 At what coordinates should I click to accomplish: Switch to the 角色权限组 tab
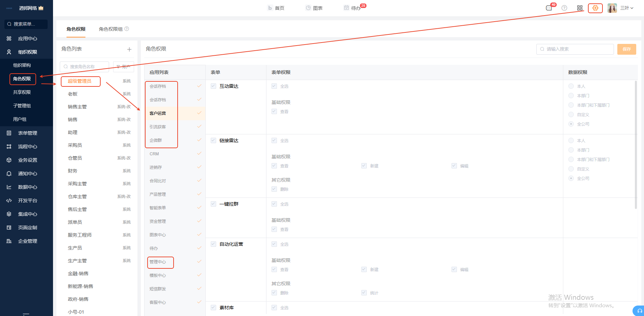(x=111, y=29)
